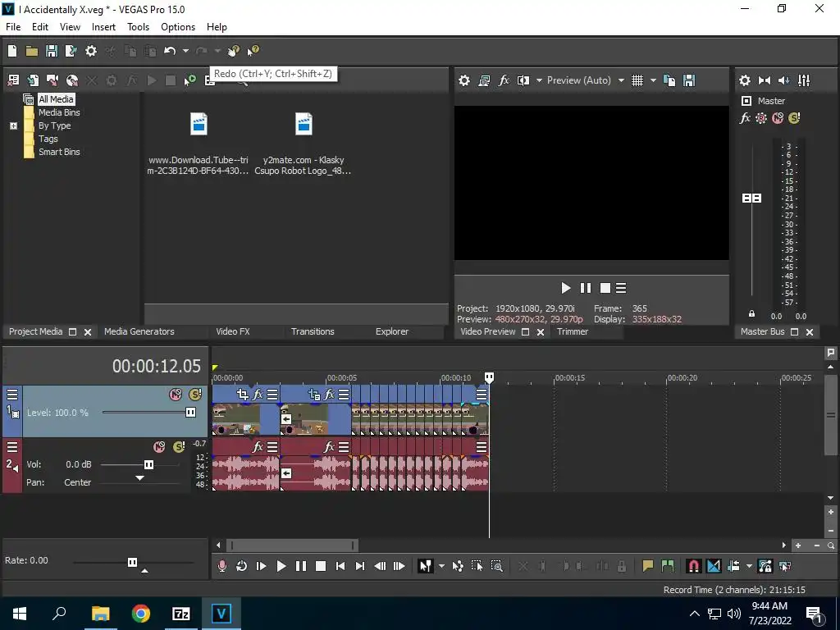The width and height of the screenshot is (840, 630).
Task: Open Event FX on first video clip
Action: pyautogui.click(x=258, y=395)
